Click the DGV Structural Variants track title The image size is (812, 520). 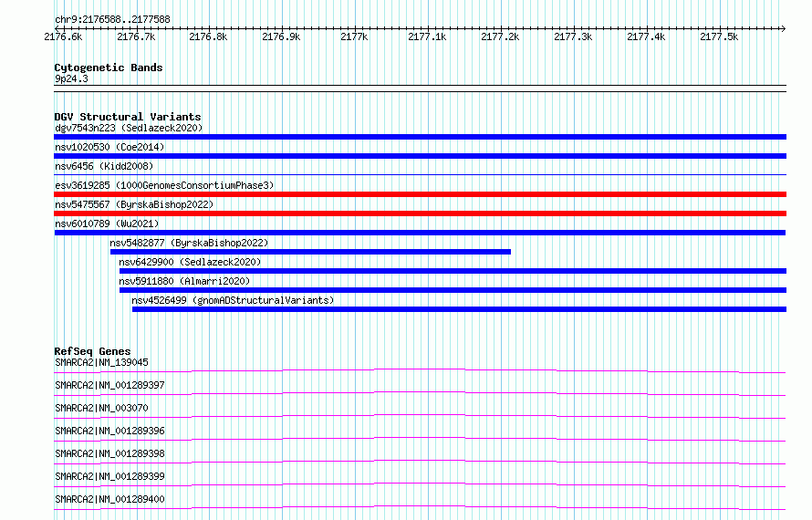point(128,117)
